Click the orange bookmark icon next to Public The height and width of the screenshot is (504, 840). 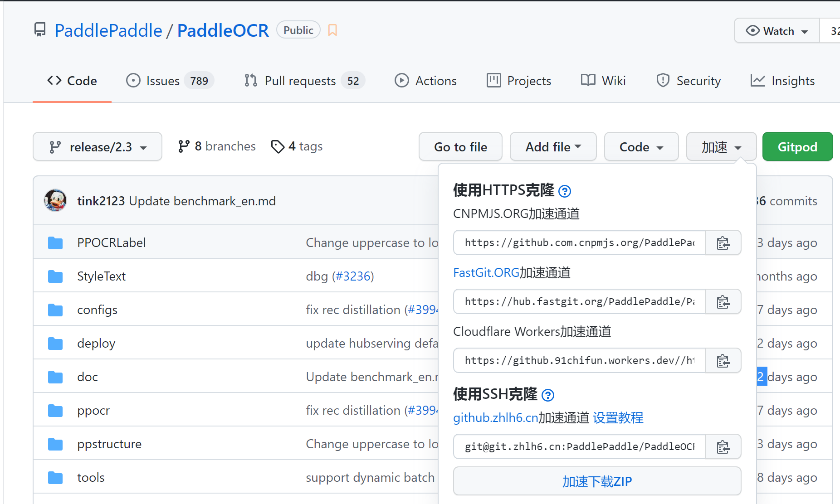click(x=332, y=30)
